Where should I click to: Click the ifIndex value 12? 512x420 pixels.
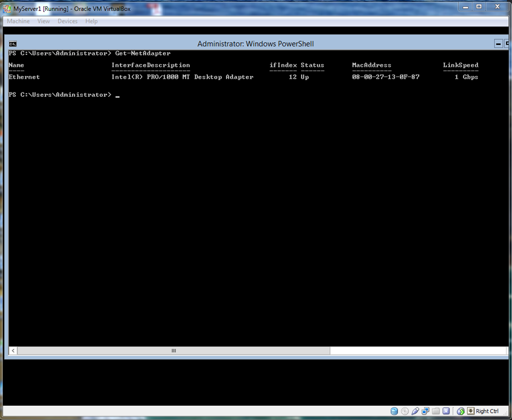(x=293, y=77)
